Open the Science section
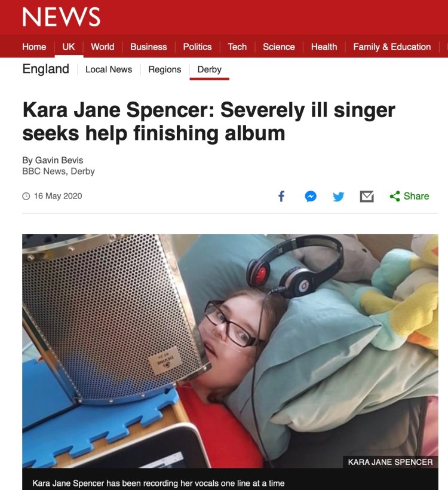Image resolution: width=448 pixels, height=490 pixels. point(279,47)
